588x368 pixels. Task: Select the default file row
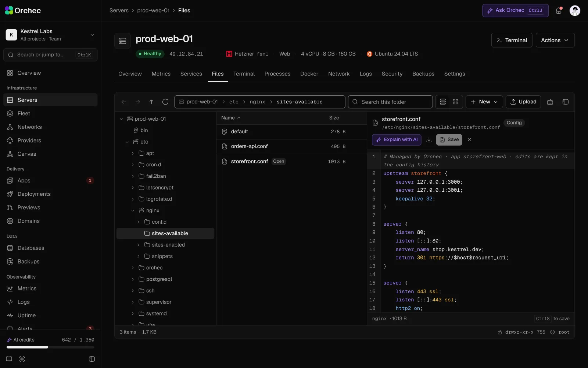click(291, 132)
